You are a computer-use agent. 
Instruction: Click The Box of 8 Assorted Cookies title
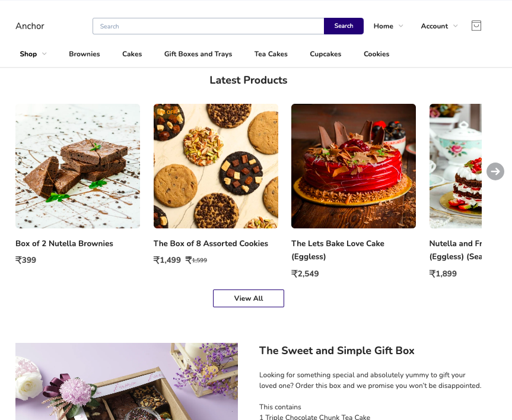[x=211, y=244]
